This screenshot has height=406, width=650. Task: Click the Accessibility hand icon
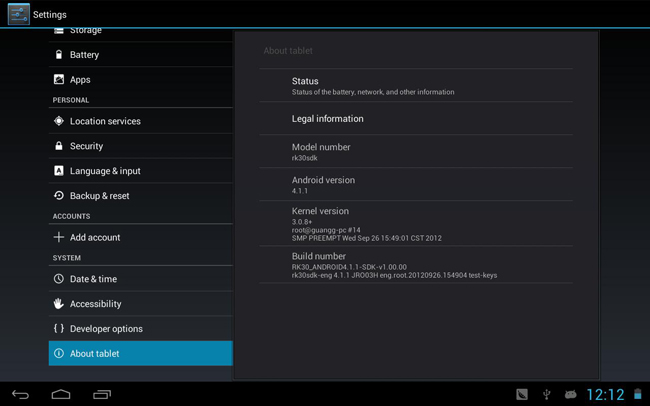59,303
